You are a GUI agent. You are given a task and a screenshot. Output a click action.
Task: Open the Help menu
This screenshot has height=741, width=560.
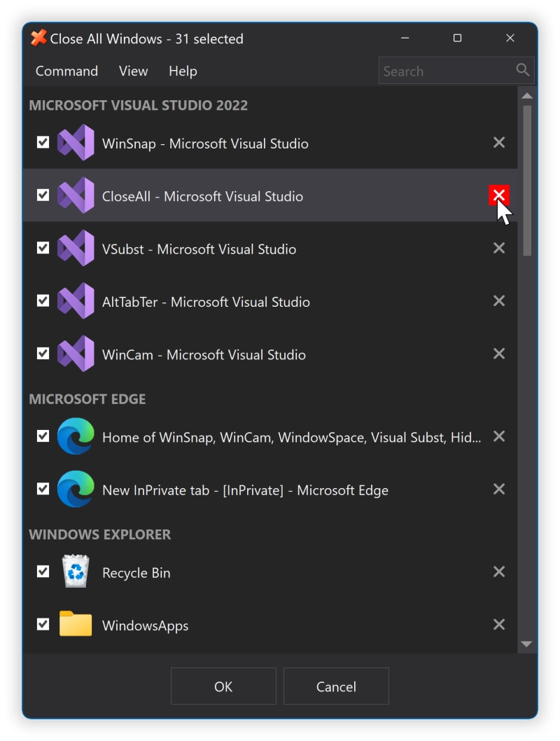[183, 71]
